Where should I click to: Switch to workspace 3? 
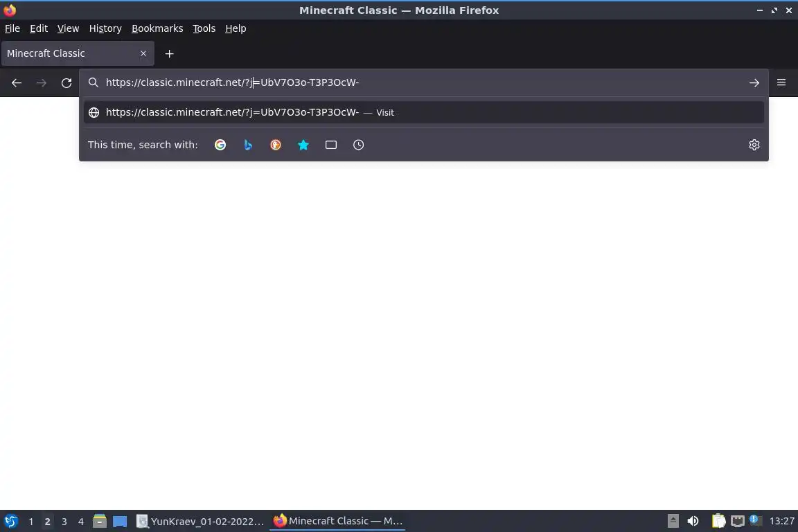64,522
